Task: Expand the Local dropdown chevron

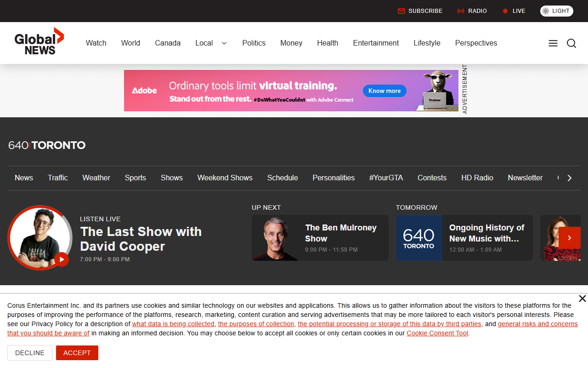Action: click(224, 43)
